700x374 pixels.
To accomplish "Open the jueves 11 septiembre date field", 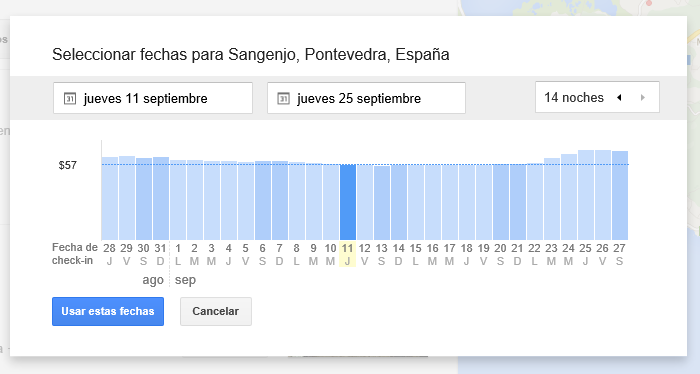I will [153, 98].
